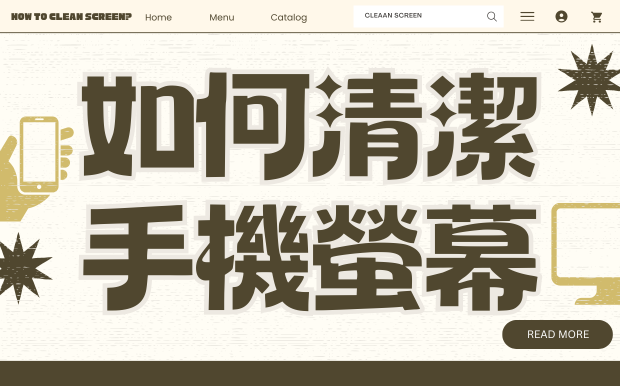620x386 pixels.
Task: Open the Menu navigation item
Action: [222, 17]
